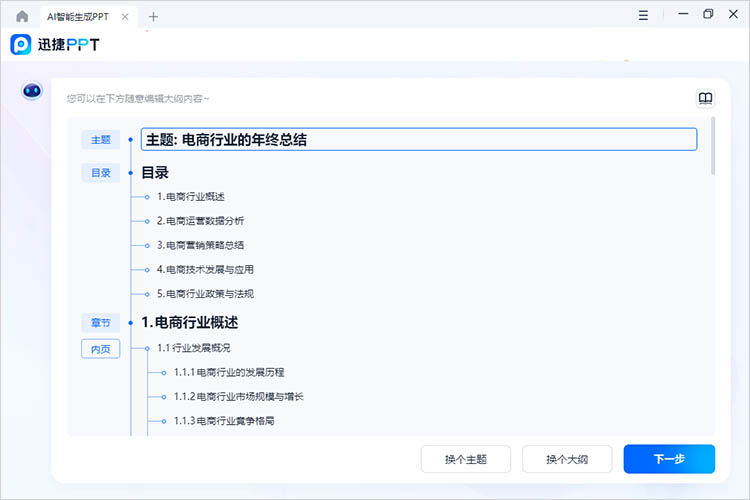Click the robot assistant avatar icon
This screenshot has width=750, height=500.
(x=32, y=91)
